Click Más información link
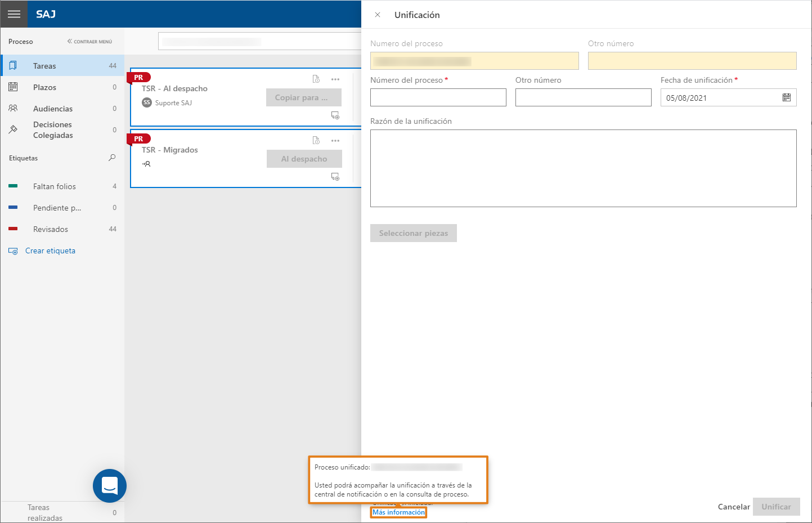Viewport: 812px width, 523px height. pyautogui.click(x=398, y=512)
